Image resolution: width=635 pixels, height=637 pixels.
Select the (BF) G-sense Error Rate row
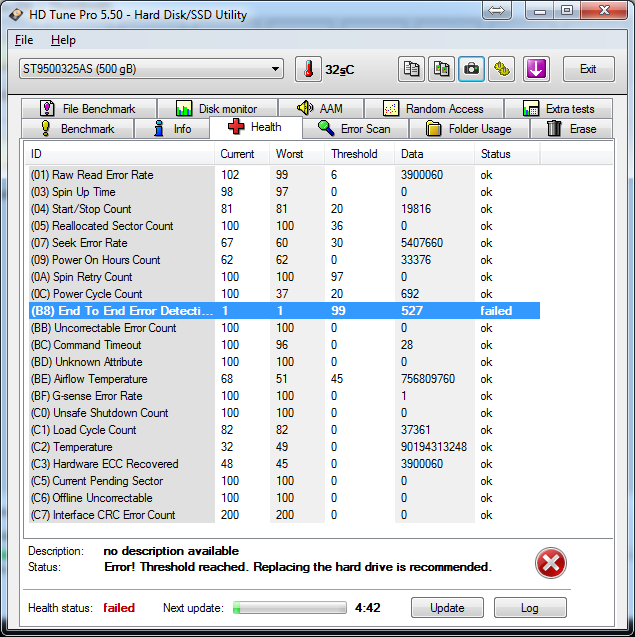click(x=284, y=396)
